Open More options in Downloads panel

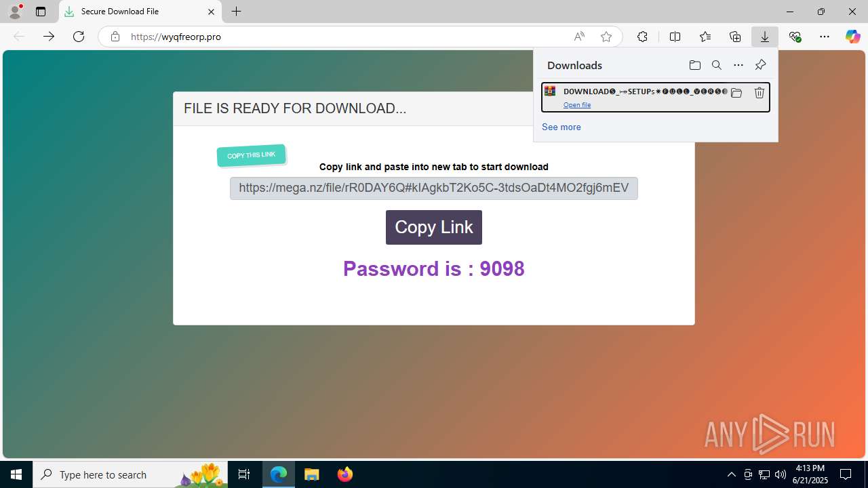click(x=738, y=65)
